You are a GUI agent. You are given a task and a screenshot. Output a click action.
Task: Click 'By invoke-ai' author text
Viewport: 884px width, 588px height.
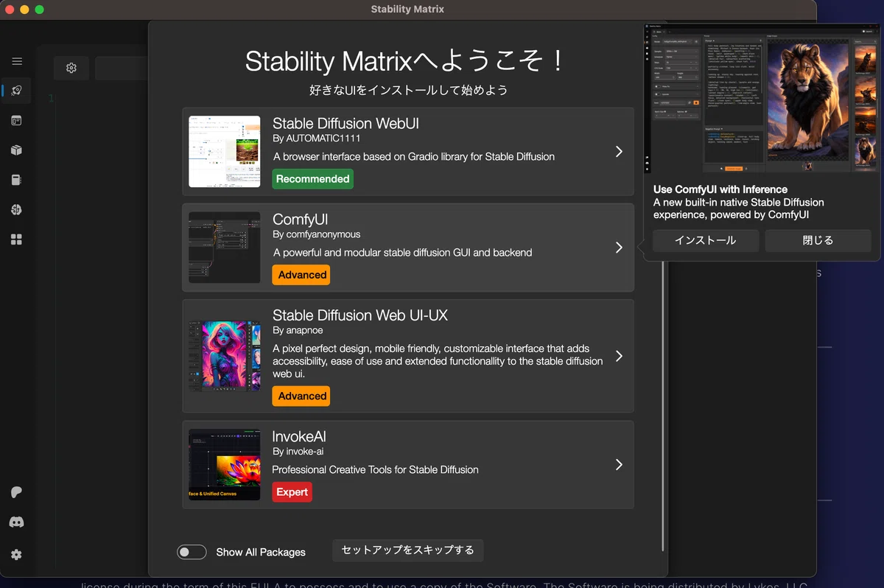coord(298,452)
